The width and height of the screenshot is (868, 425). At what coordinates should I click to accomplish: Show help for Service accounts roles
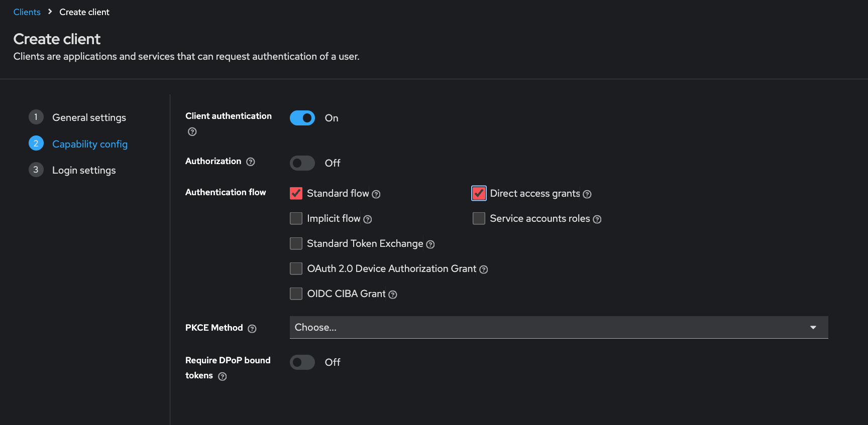[x=597, y=219]
